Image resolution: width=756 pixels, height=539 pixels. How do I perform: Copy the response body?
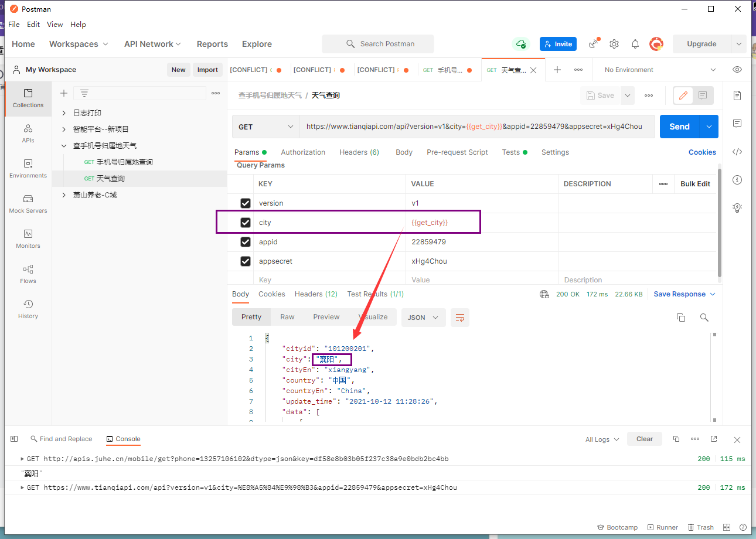point(681,318)
